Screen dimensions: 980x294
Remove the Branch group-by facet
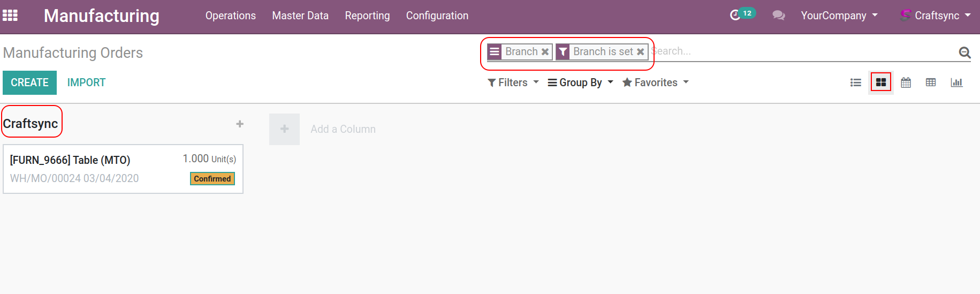click(x=545, y=52)
